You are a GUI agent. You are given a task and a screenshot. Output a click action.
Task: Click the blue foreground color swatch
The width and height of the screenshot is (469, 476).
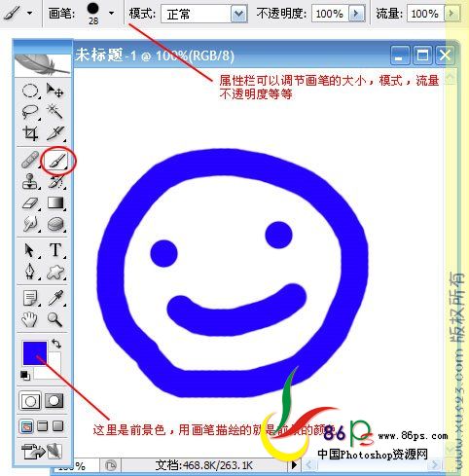click(35, 352)
